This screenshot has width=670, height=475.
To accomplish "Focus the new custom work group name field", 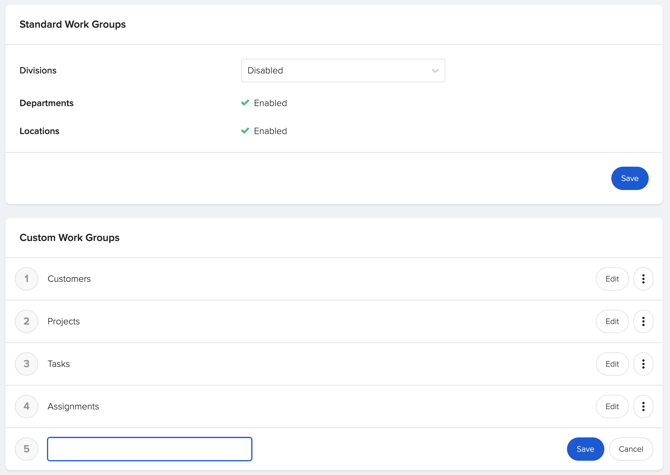I will click(x=150, y=449).
